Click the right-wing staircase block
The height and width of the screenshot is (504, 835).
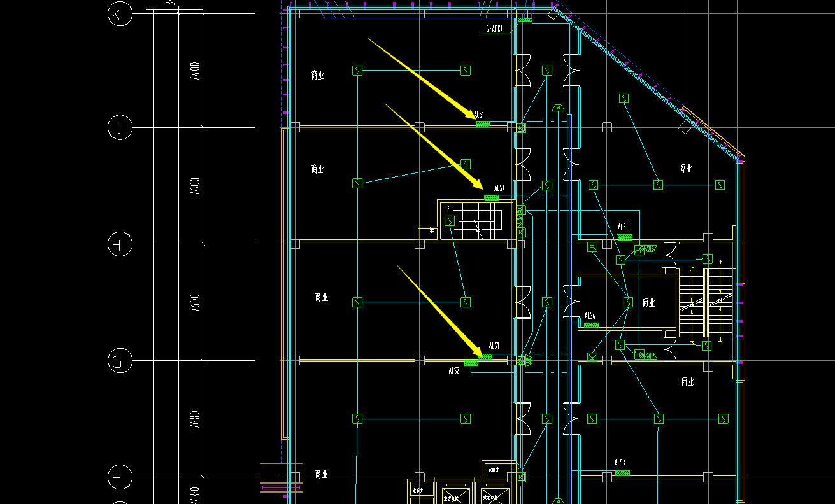pos(705,303)
